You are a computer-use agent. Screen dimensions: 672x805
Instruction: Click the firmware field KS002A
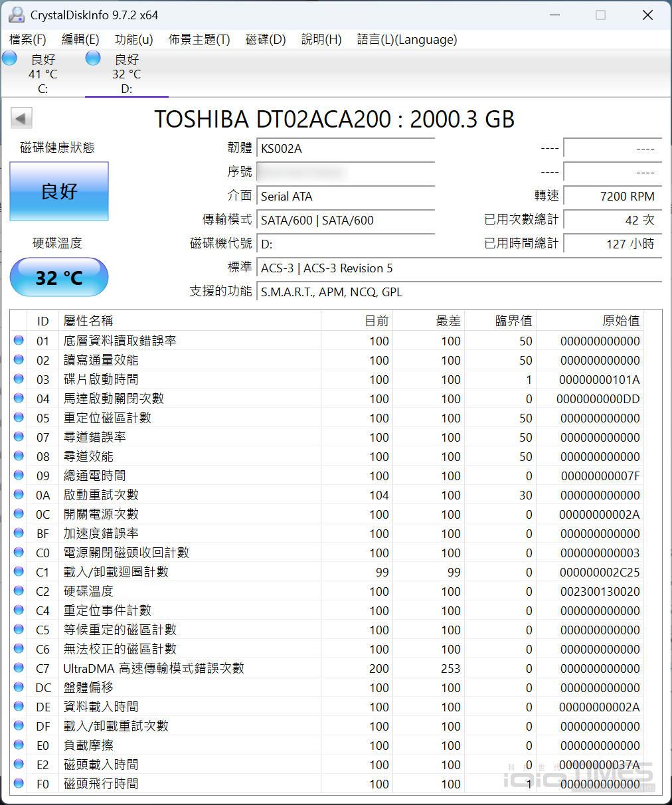[x=345, y=149]
